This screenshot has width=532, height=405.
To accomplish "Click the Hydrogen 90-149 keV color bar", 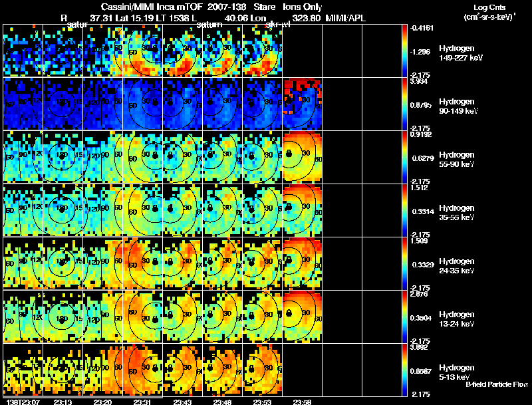I will (404, 104).
